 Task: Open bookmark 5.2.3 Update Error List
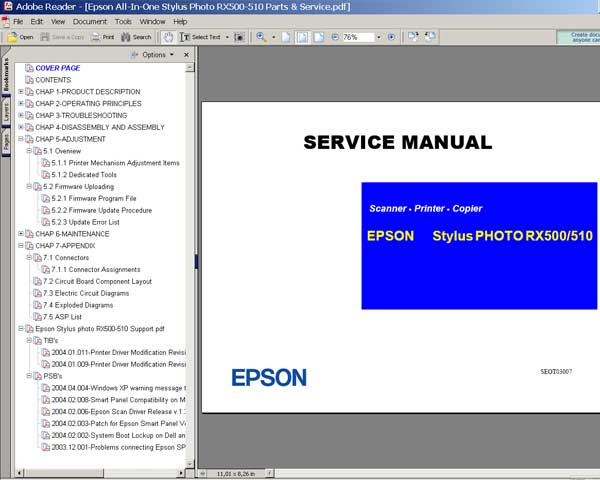coord(85,222)
